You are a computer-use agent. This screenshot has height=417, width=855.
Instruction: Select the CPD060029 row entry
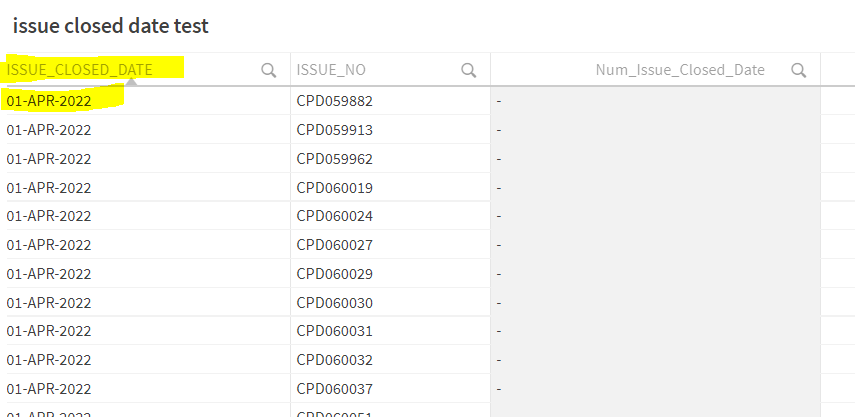(x=334, y=273)
